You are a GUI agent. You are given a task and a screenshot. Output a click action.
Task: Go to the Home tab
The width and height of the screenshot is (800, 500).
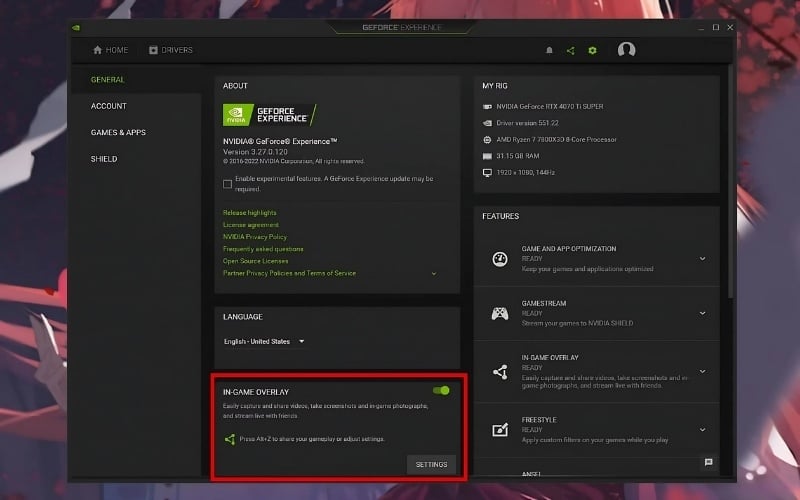tap(111, 50)
